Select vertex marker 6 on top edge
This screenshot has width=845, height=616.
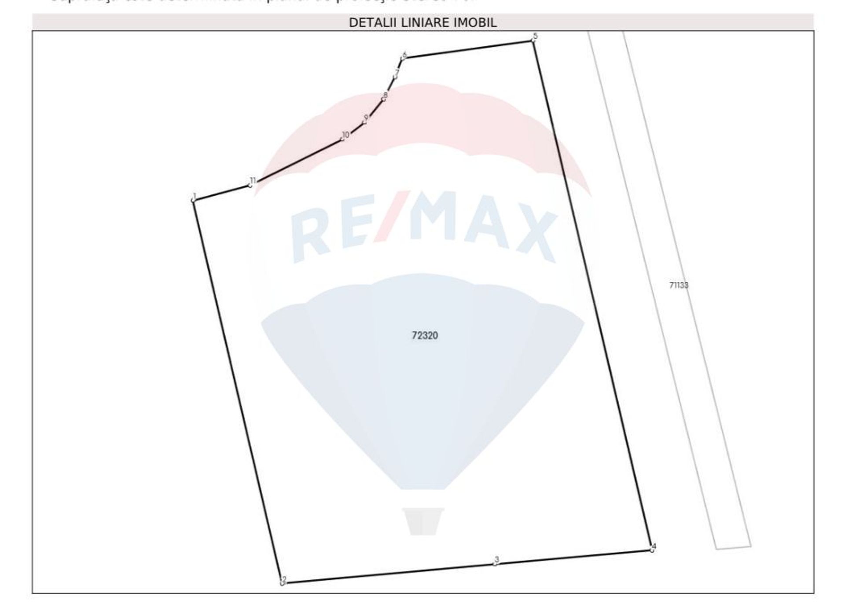(403, 58)
